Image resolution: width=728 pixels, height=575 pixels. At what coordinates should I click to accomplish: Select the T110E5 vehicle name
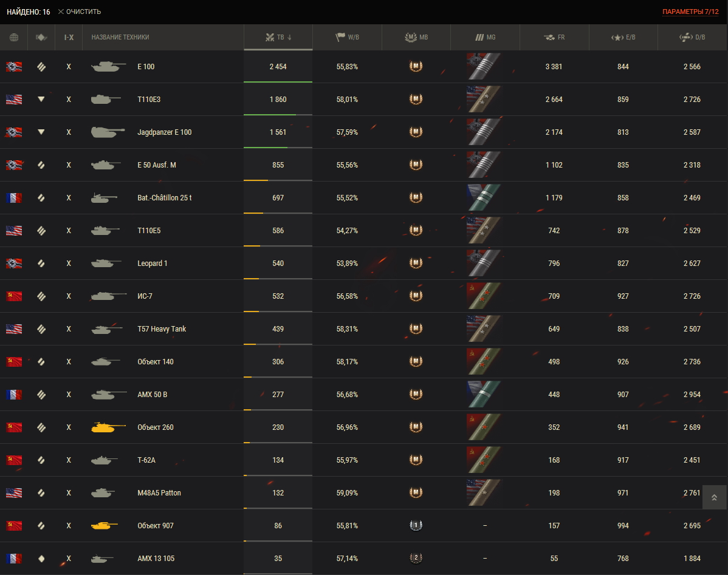coord(149,231)
